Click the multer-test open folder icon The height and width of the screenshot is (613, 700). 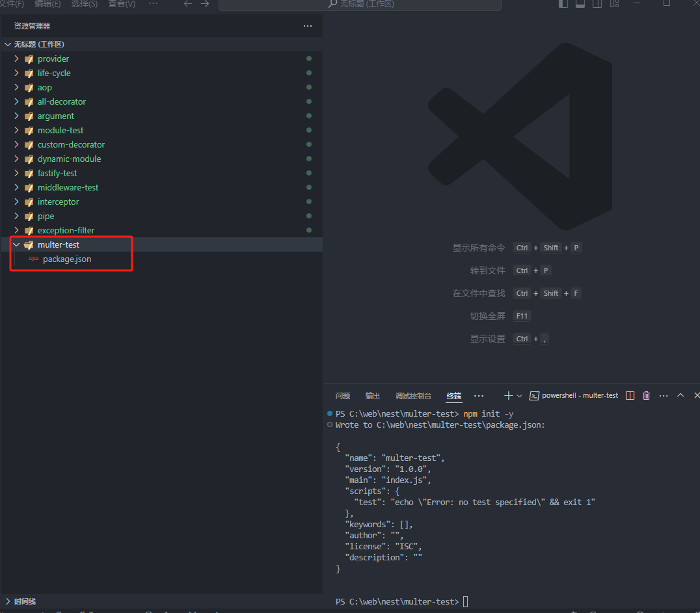(x=29, y=245)
